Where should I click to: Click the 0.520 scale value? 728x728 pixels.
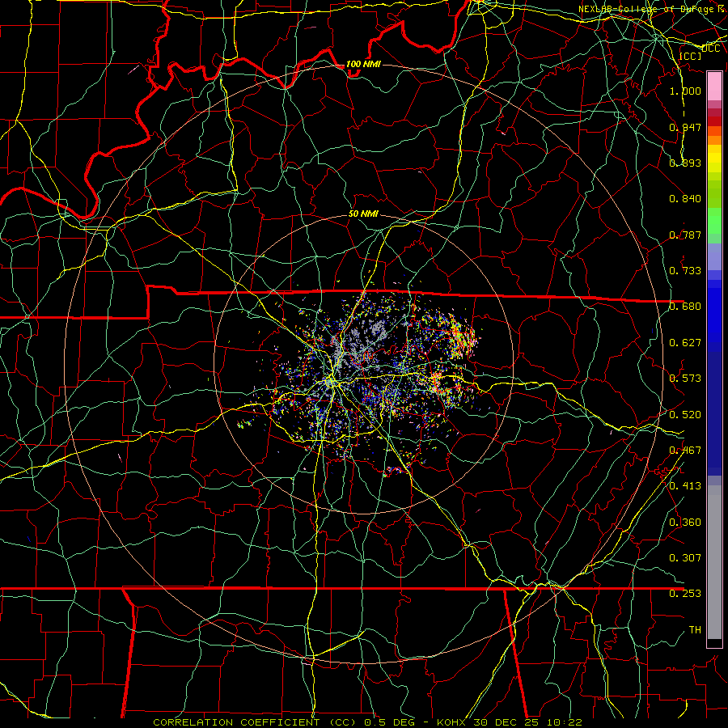coord(685,415)
